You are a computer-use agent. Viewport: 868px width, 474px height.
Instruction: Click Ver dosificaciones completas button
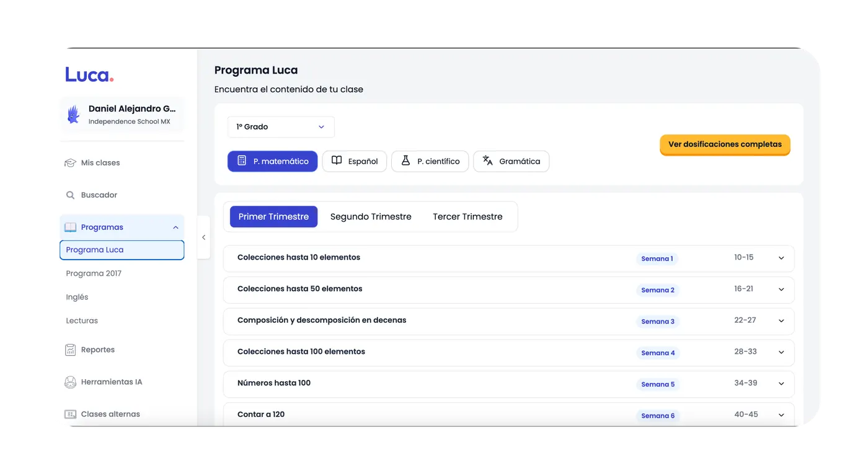[725, 144]
